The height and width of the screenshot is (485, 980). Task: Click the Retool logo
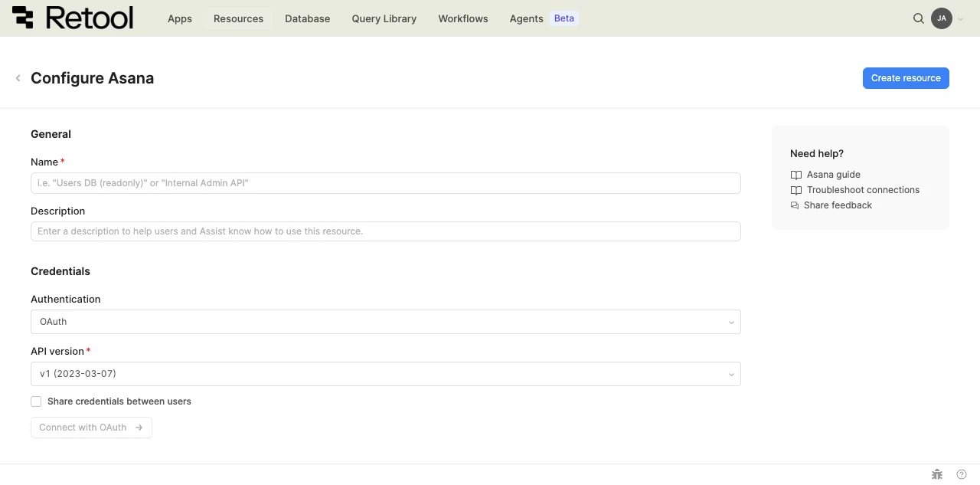[x=73, y=18]
